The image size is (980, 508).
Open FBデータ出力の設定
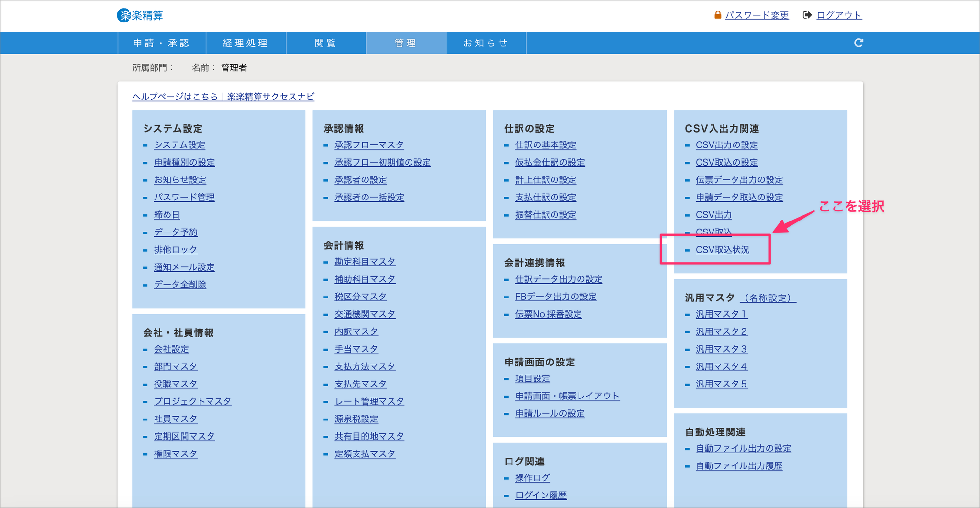[556, 297]
